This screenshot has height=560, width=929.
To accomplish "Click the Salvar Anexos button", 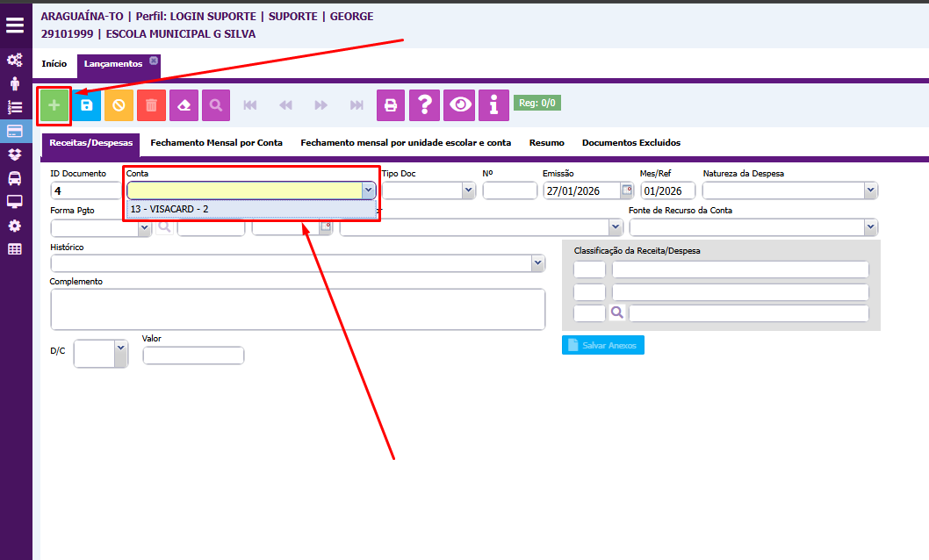I will coord(603,345).
